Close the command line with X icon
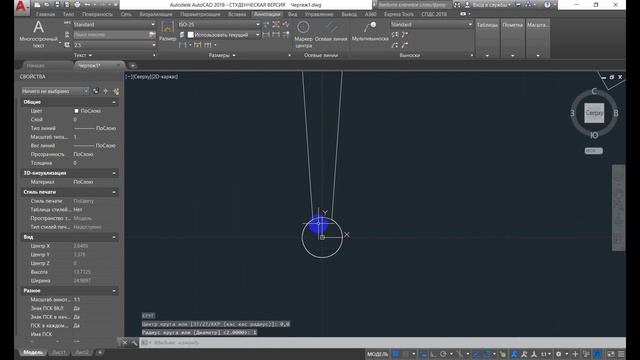640x360 pixels. click(x=124, y=343)
